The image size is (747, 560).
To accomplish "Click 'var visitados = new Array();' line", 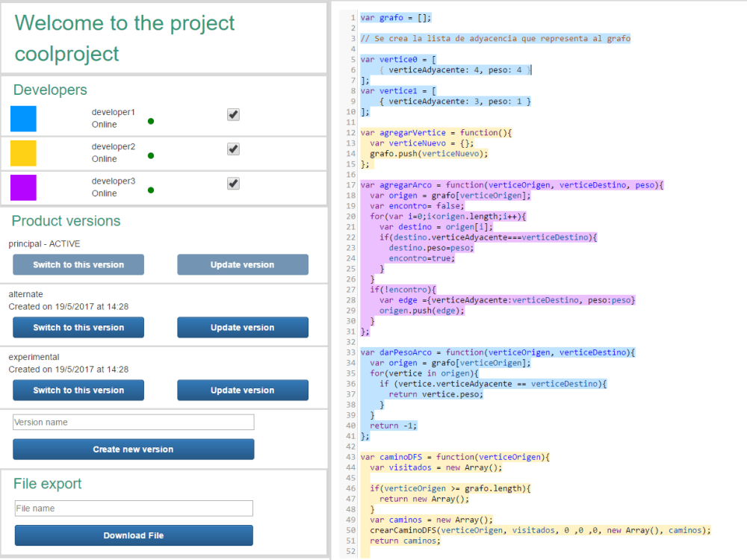I will 436,467.
